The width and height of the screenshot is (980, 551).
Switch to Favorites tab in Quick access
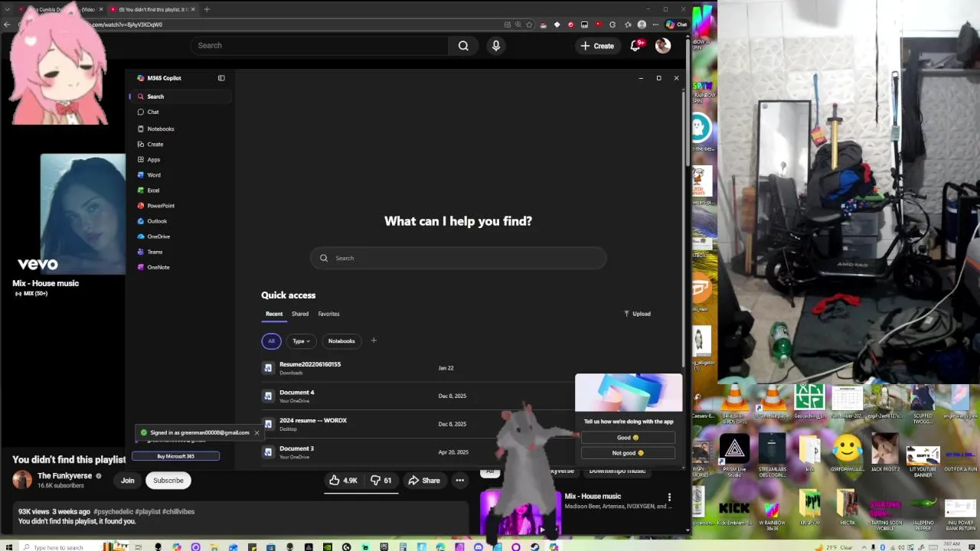(328, 314)
